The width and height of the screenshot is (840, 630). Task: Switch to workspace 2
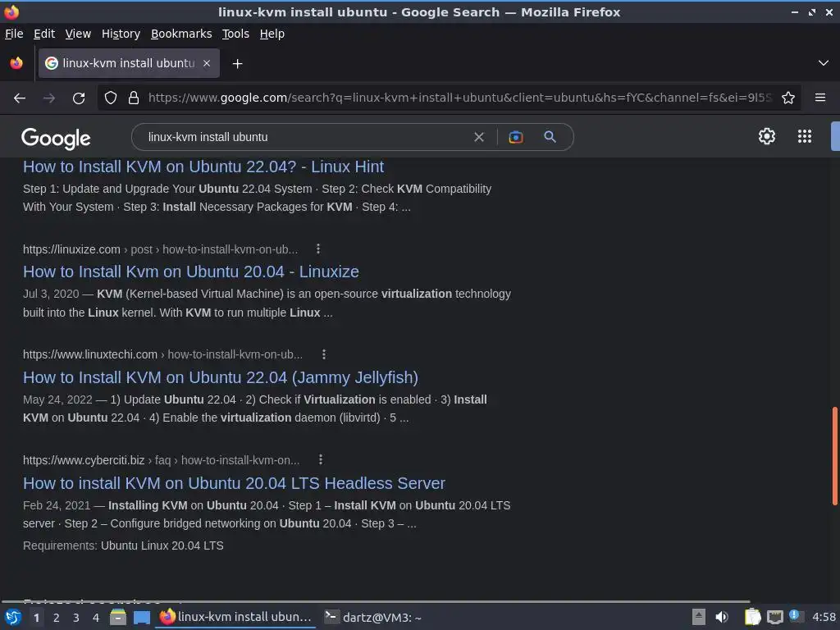(57, 618)
